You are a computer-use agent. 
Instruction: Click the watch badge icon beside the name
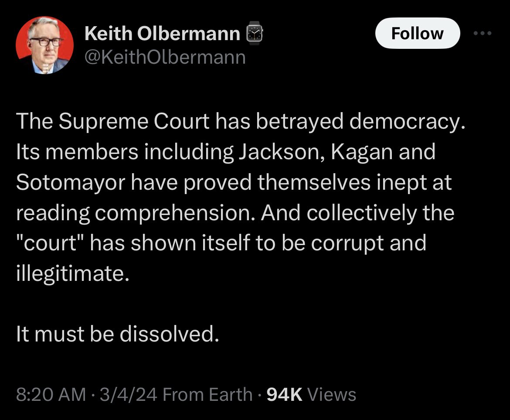click(255, 34)
